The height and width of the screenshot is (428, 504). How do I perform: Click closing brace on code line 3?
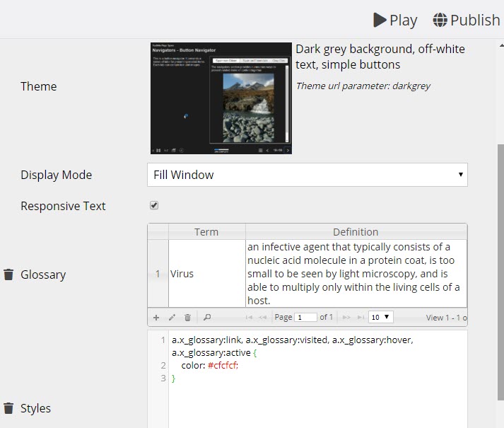(174, 378)
